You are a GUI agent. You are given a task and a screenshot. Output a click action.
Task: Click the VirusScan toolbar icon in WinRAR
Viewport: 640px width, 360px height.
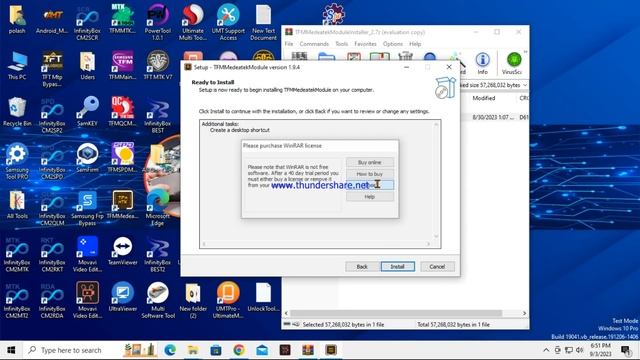coord(512,63)
